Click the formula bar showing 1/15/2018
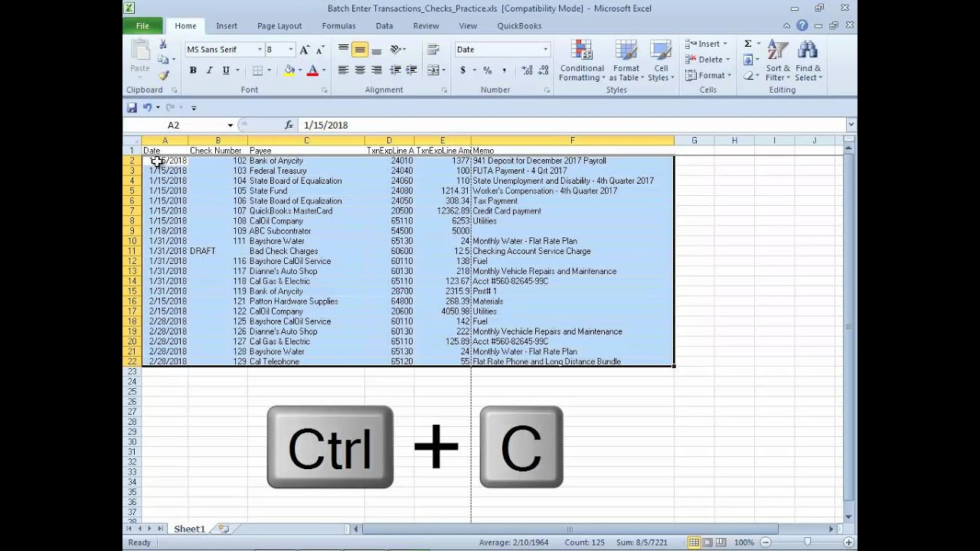 572,125
